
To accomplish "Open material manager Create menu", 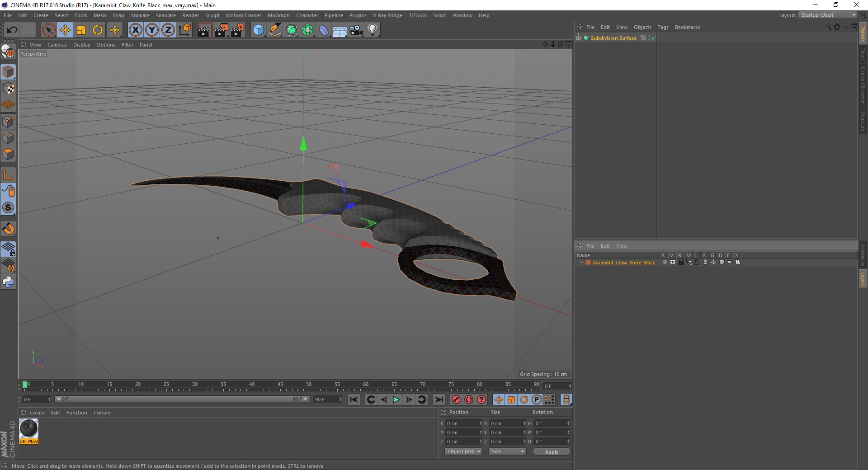I will [37, 413].
